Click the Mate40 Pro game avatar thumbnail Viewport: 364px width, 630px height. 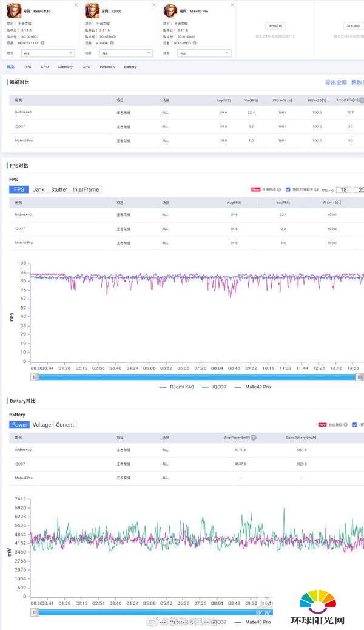point(170,11)
